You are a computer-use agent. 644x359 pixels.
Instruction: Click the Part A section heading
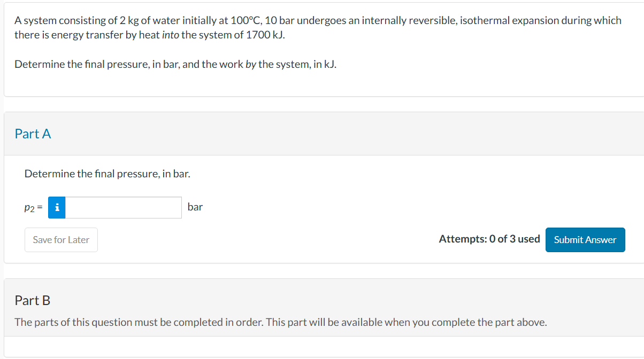[x=33, y=134]
